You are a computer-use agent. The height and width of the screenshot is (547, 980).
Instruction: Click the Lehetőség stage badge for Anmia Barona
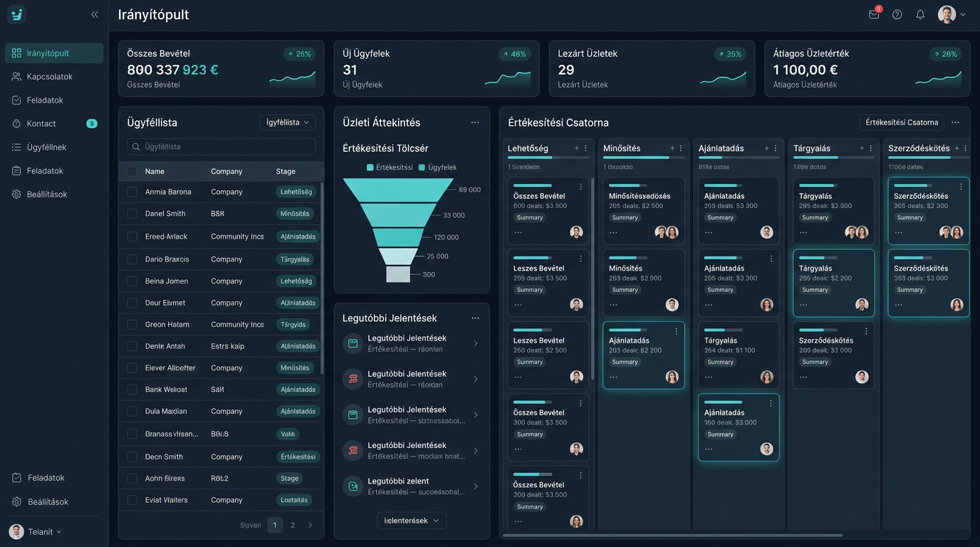(296, 192)
